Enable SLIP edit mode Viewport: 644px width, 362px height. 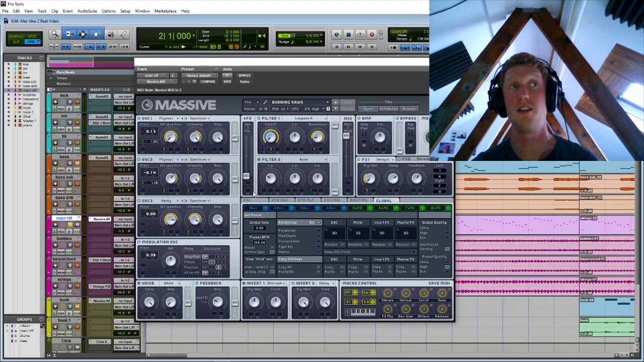click(16, 41)
